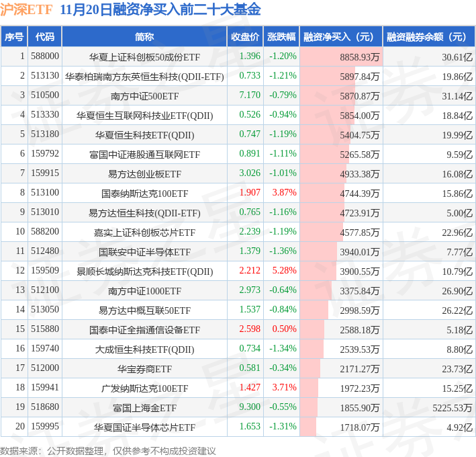Select fund name 富国上海金ETF
The image size is (476, 457).
144,408
